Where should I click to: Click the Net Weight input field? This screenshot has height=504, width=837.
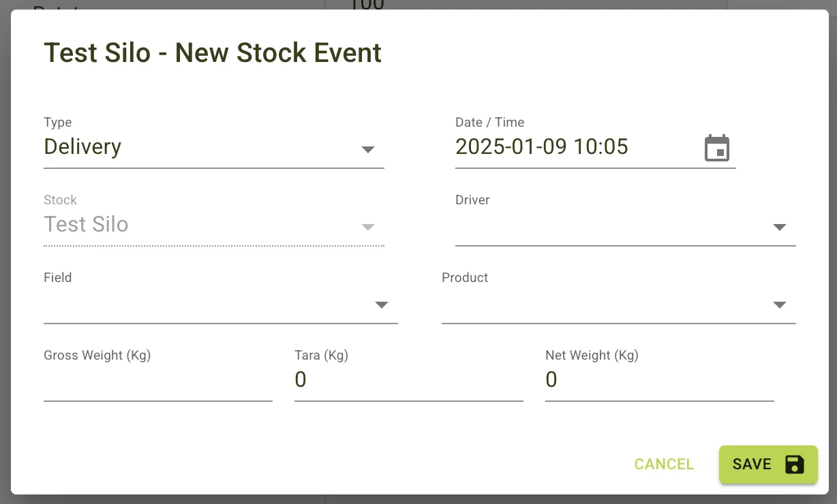[552, 380]
